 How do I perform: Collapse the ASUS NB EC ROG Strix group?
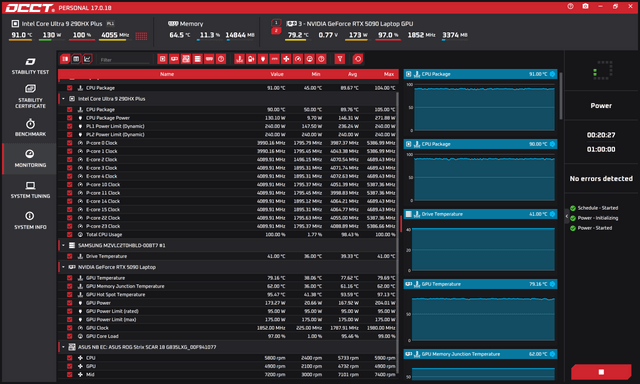[63, 347]
